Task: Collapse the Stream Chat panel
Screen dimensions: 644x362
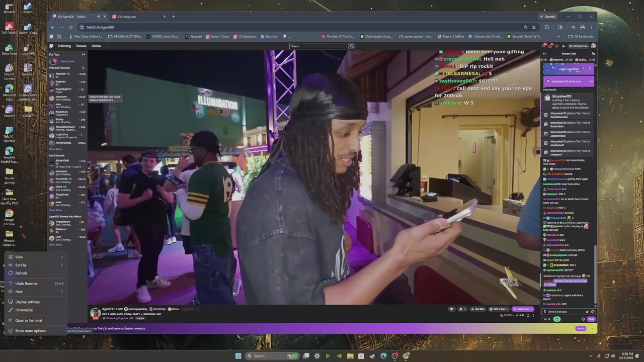Action: click(544, 54)
